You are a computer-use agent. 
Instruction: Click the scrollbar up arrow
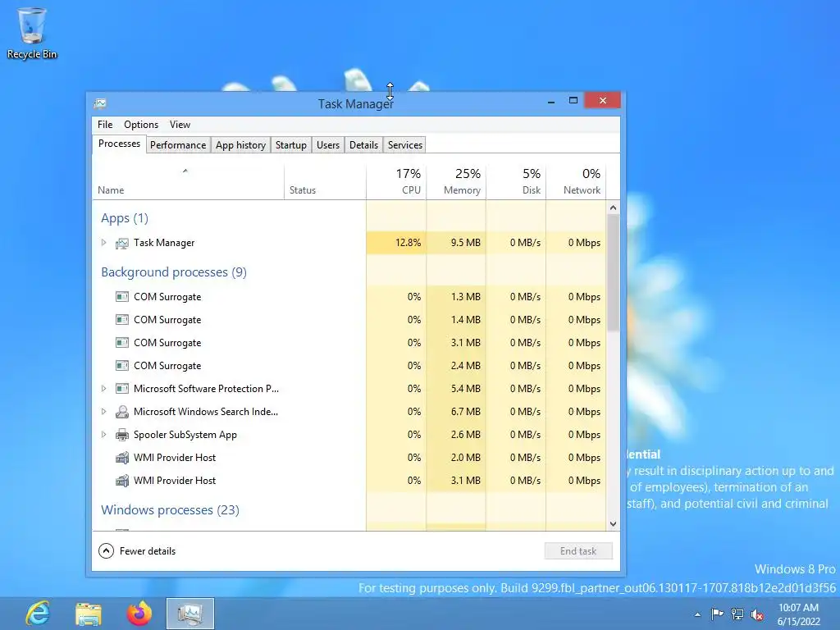coord(614,208)
